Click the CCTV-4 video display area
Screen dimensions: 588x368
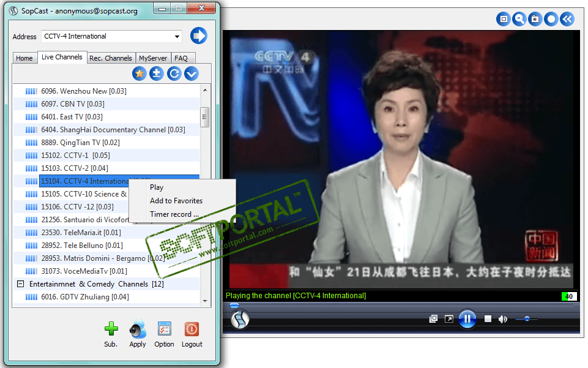[401, 159]
